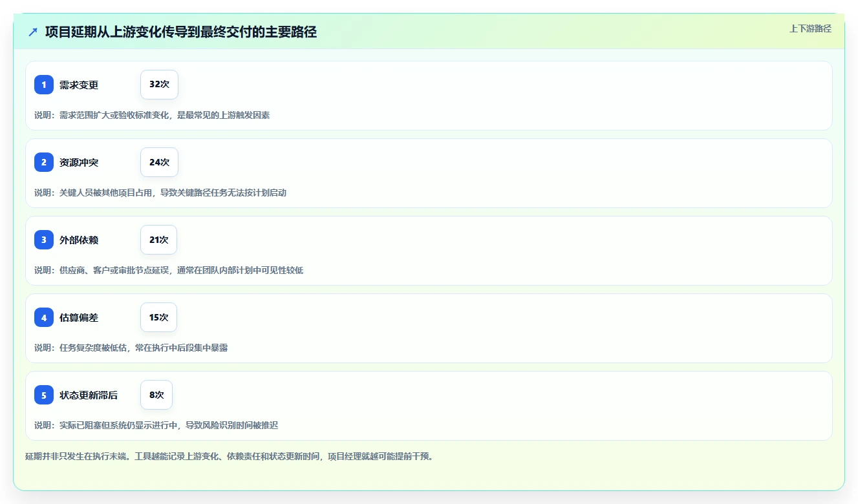Viewport: 858px width, 504px height.
Task: Click the 估算偏差 item label
Action: (79, 317)
